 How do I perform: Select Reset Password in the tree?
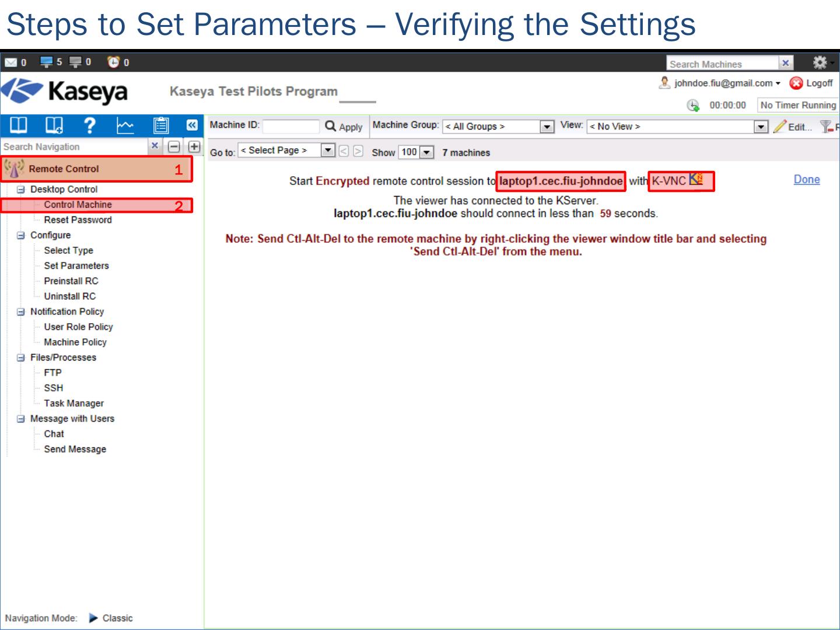(x=78, y=220)
